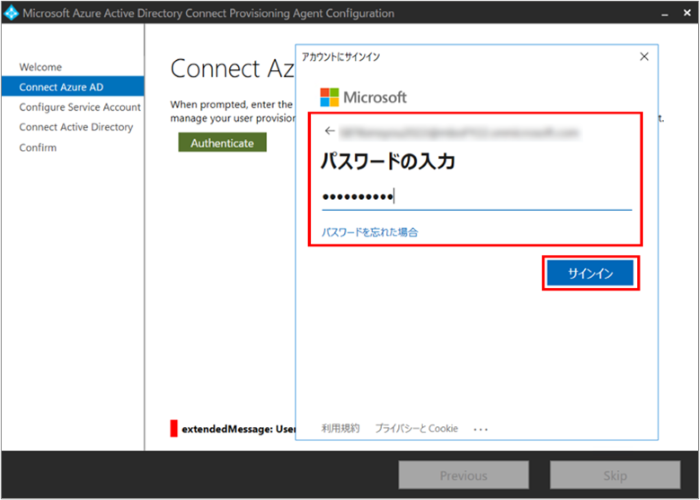Viewport: 700px width, 500px height.
Task: Open the 利用規約 link in the footer
Action: click(x=340, y=428)
